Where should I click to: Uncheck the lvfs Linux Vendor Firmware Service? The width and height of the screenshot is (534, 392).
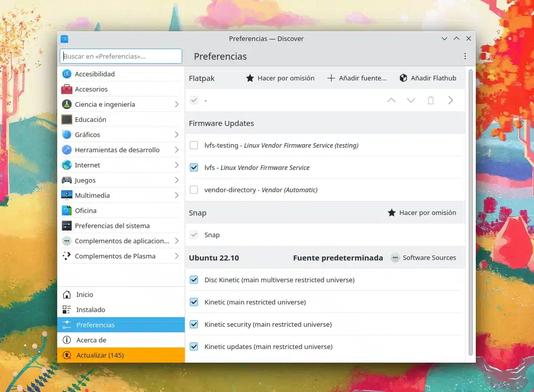194,167
